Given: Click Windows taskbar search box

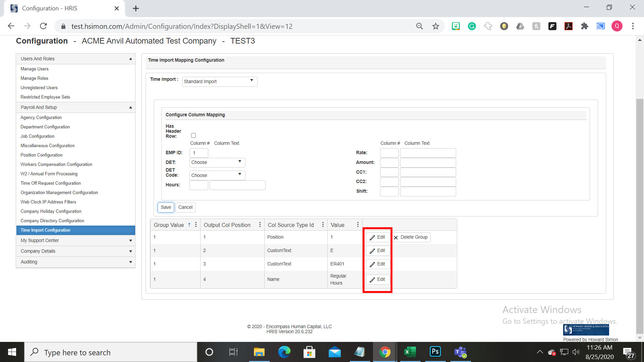Looking at the screenshot, I should (x=111, y=352).
